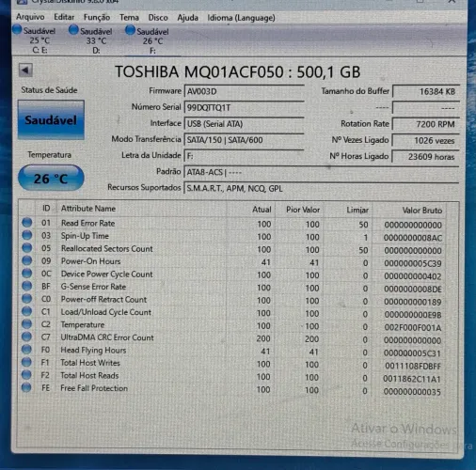
Task: Open the Tema menu
Action: (x=129, y=18)
